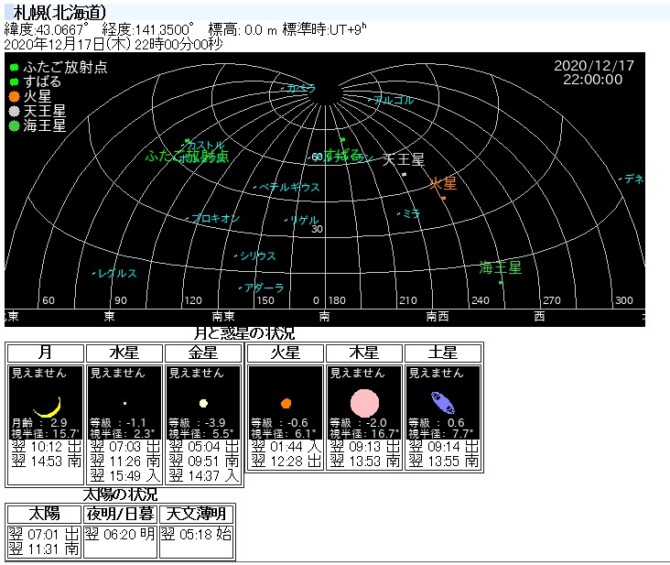Image resolution: width=670 pixels, height=565 pixels.
Task: Click the 札幌(北海道) location title
Action: tap(52, 11)
